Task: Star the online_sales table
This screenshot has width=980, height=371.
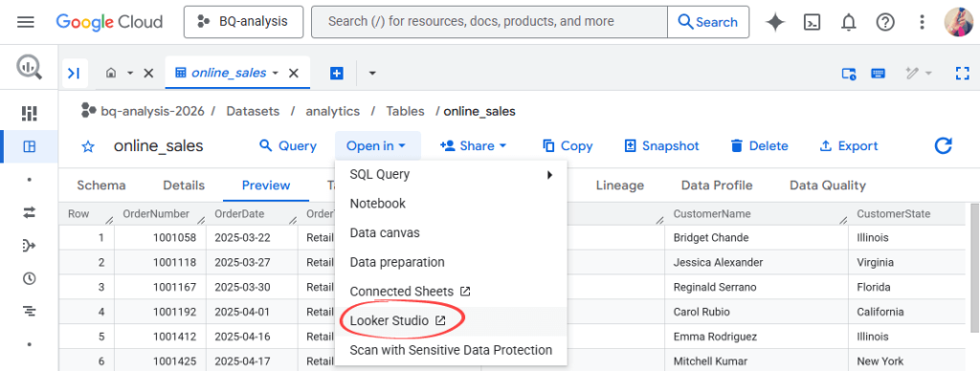Action: 88,147
